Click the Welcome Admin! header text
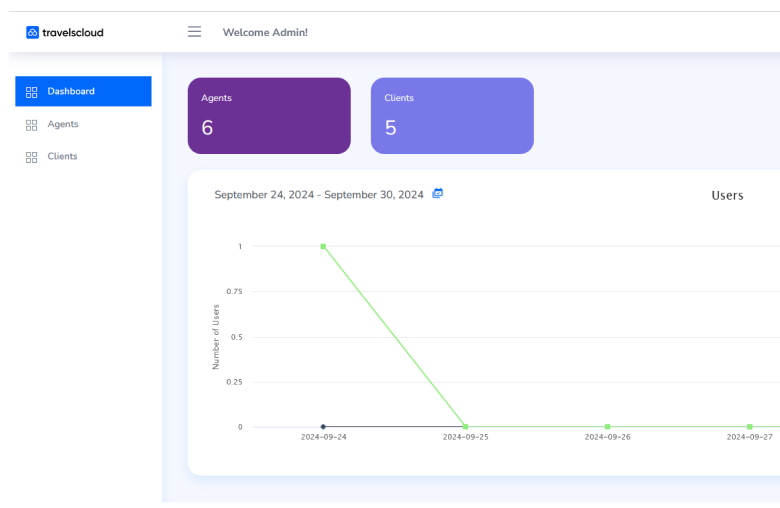 [265, 32]
